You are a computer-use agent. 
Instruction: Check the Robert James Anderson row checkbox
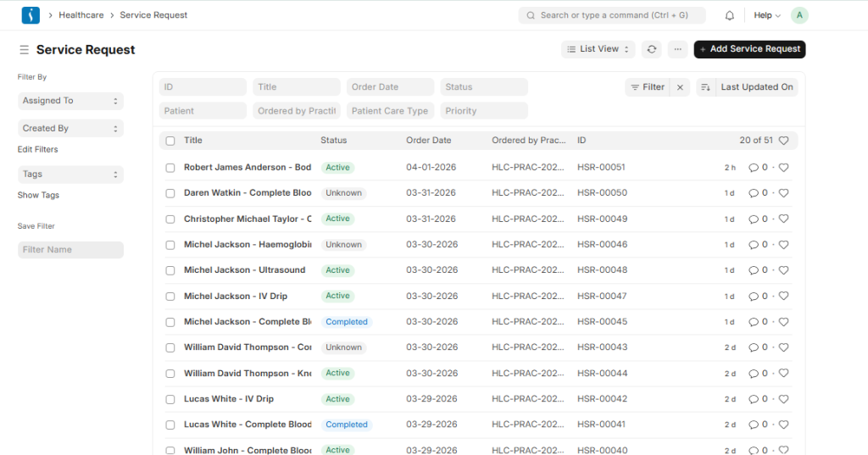click(170, 168)
